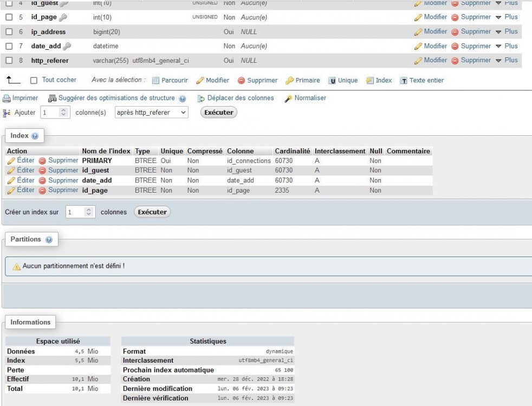Click the Unique index icon
532x406 pixels.
(x=332, y=81)
